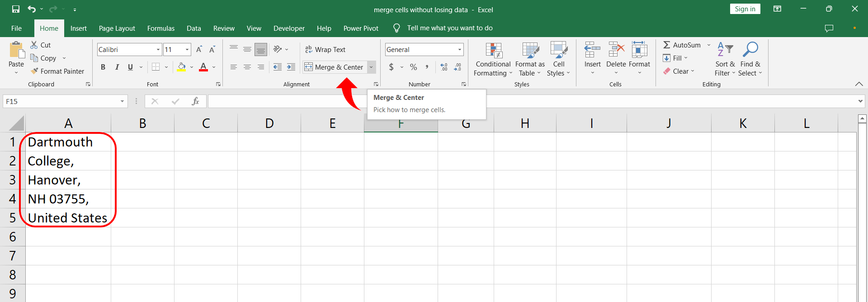This screenshot has width=868, height=302.
Task: Toggle Underline formatting
Action: tap(130, 67)
